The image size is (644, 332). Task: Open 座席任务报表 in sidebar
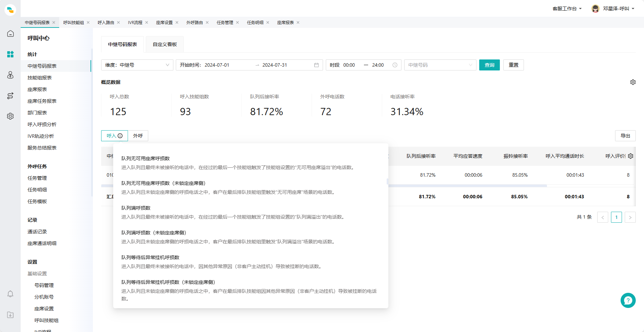click(x=42, y=101)
